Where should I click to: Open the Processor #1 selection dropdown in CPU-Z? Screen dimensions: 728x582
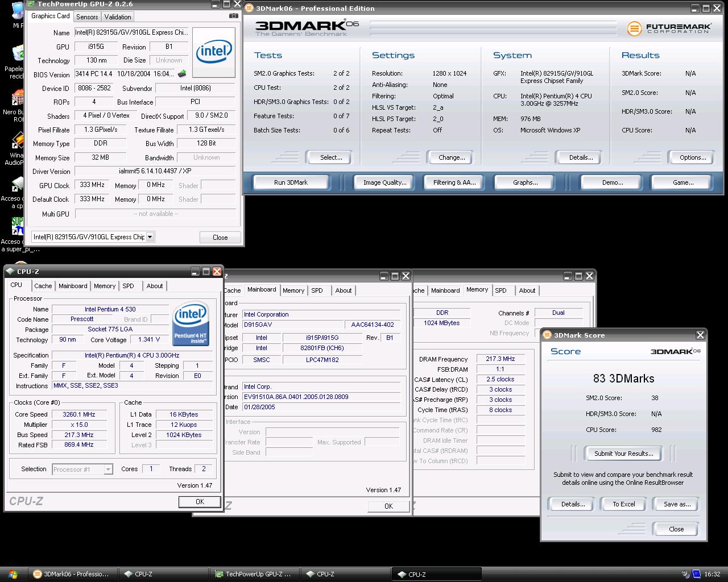tap(108, 469)
